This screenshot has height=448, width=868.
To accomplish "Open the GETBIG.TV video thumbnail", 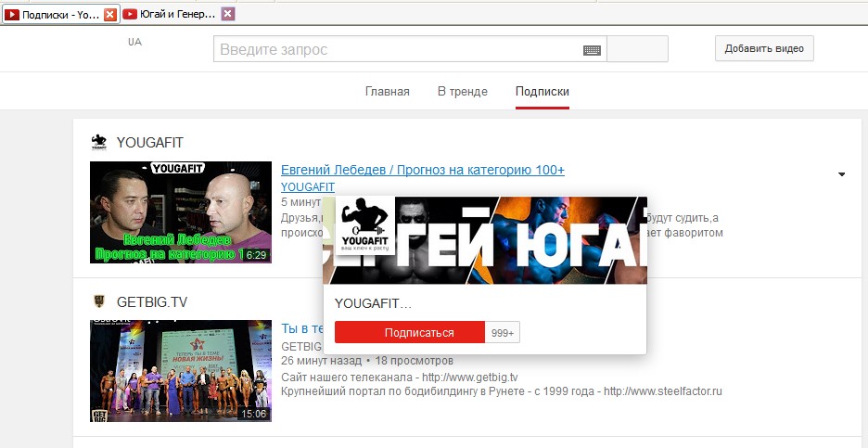I will [x=180, y=371].
